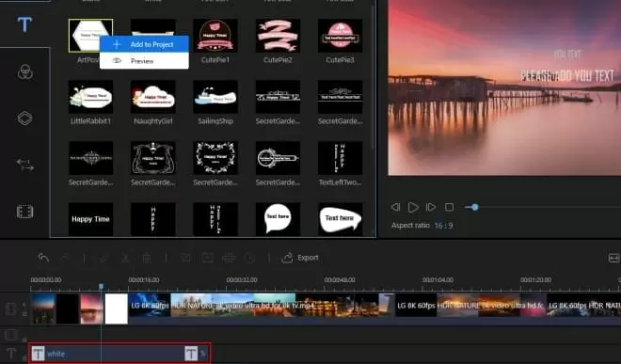Image resolution: width=621 pixels, height=364 pixels.
Task: Click the Crop toolbar icon
Action: [185, 258]
